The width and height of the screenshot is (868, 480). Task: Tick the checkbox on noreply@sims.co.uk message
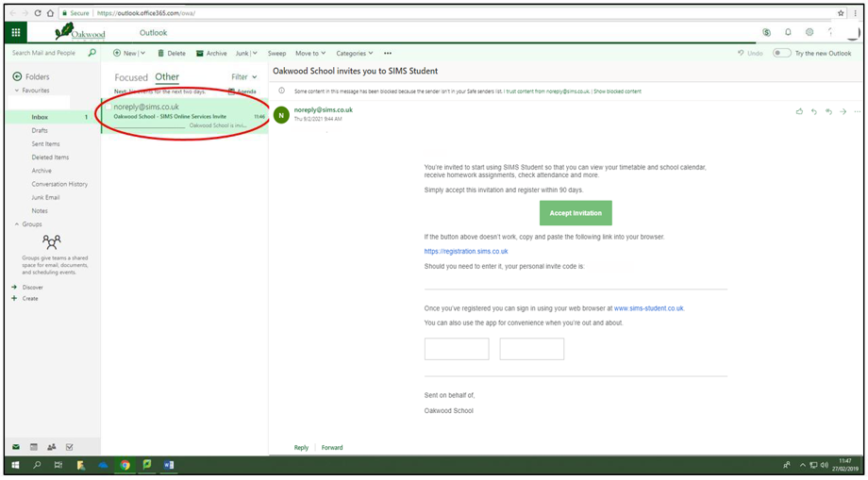[108, 107]
